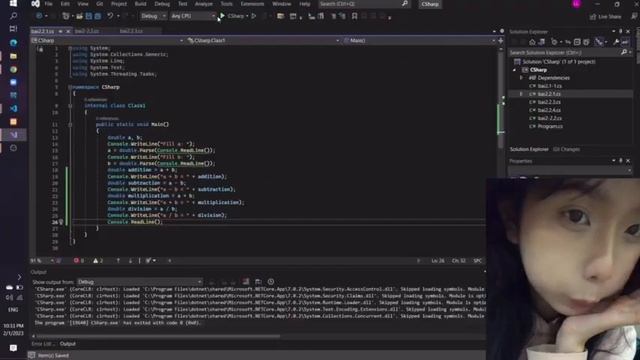Collapse the Main() method code block

70,124
